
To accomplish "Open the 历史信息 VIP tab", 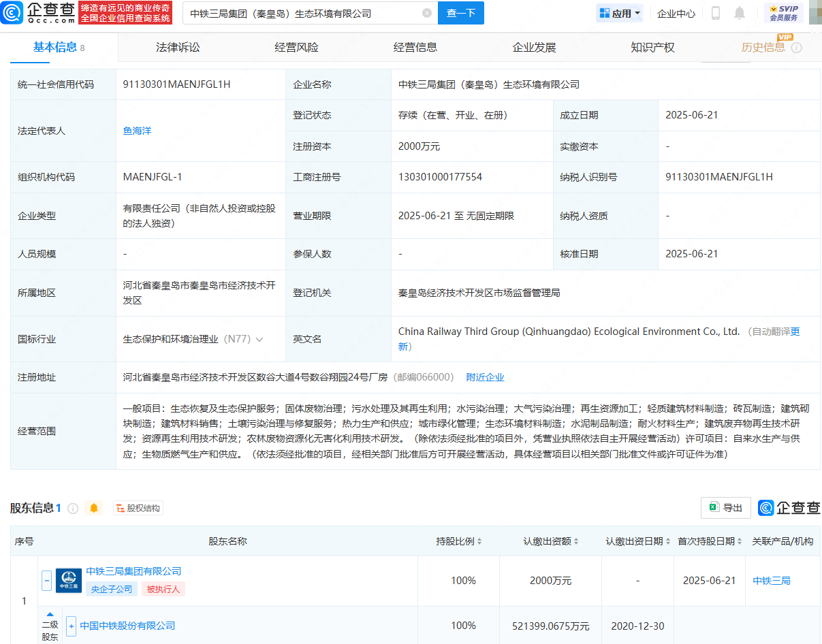I will (x=763, y=47).
